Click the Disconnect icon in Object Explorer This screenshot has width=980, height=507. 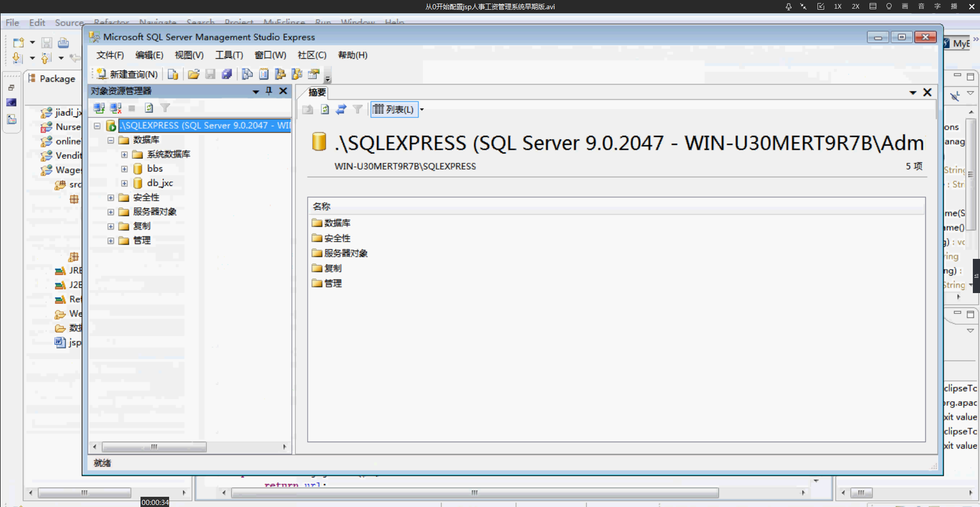116,108
